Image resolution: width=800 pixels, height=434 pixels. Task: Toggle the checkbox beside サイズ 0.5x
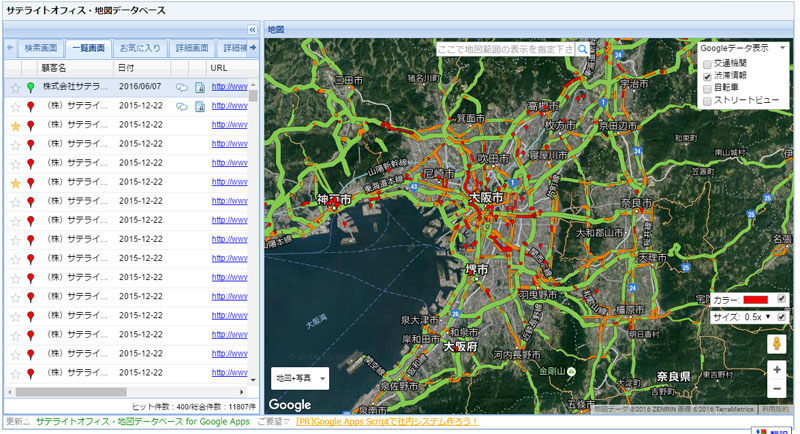click(x=781, y=317)
